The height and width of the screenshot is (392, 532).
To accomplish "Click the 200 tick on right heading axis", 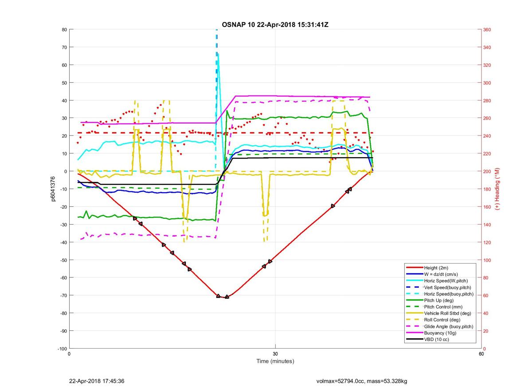I will point(488,171).
